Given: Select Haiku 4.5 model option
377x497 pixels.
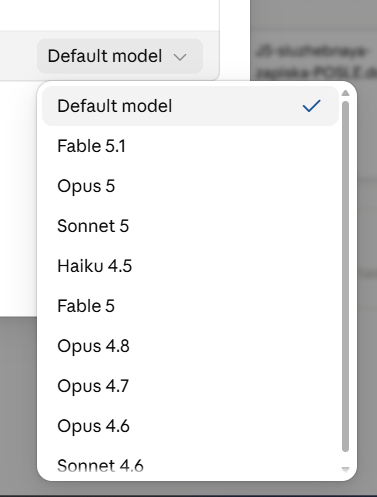Looking at the screenshot, I should click(x=190, y=266).
